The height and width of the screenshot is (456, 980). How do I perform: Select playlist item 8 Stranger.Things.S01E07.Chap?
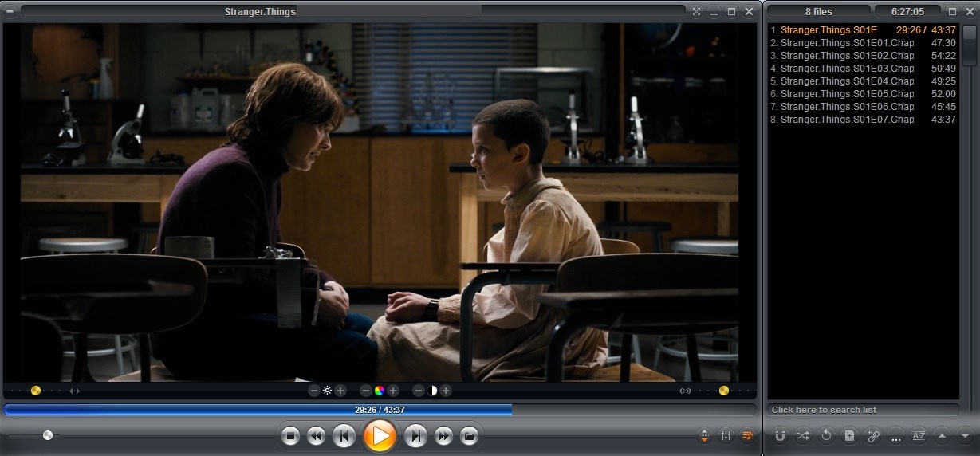pos(863,120)
